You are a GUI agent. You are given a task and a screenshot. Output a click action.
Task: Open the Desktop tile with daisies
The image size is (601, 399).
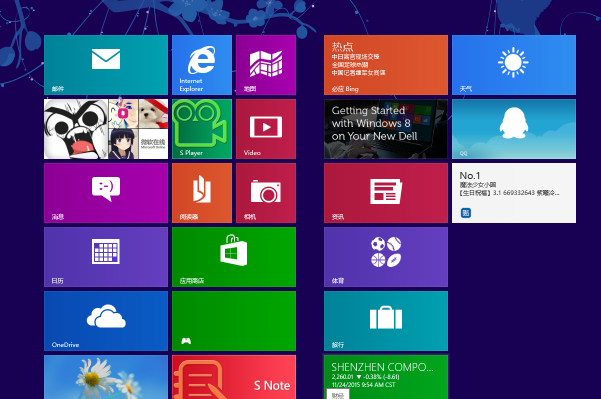[x=106, y=377]
